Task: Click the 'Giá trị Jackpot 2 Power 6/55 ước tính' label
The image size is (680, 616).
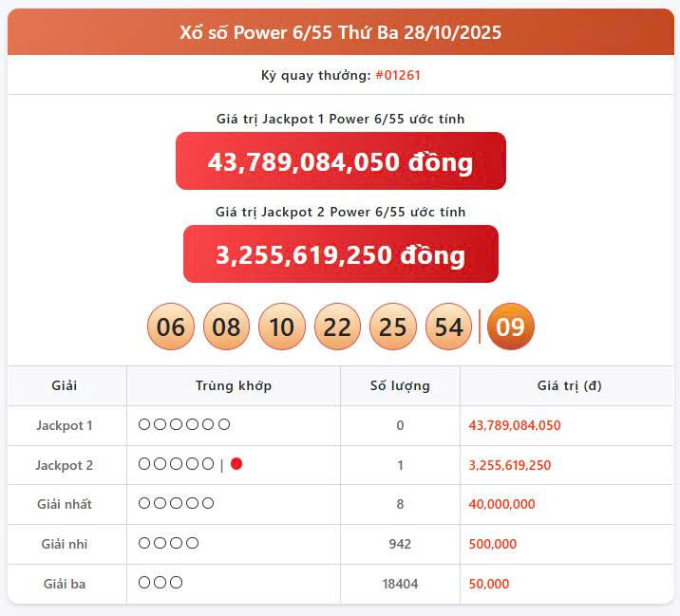Action: point(340,212)
